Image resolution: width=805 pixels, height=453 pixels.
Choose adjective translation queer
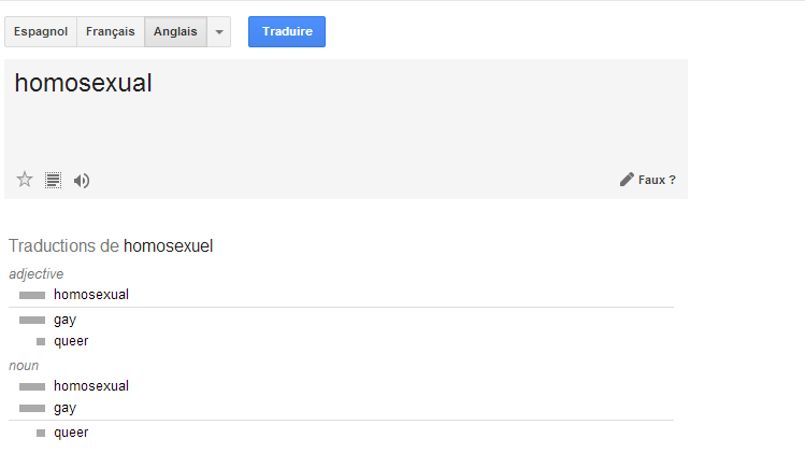pyautogui.click(x=71, y=341)
